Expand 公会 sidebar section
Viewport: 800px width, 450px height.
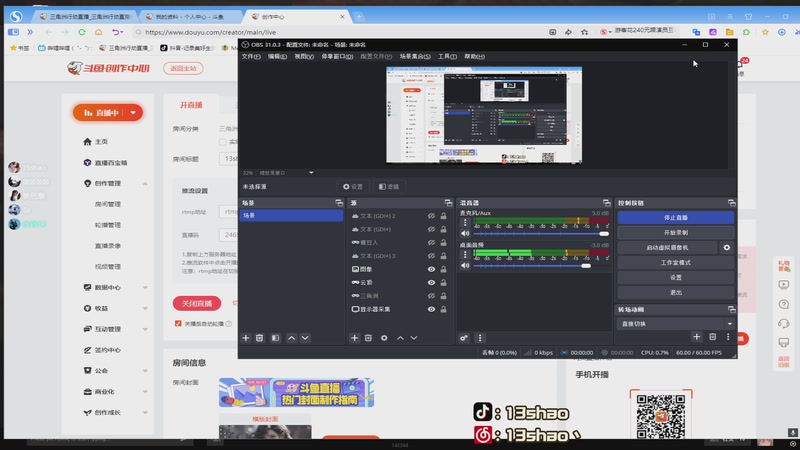145,371
